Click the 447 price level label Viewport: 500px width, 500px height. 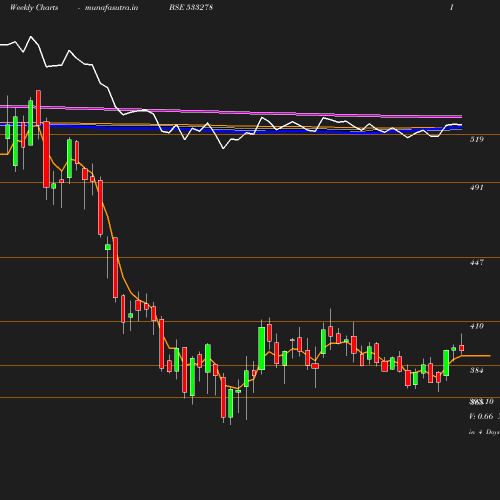coord(477,263)
